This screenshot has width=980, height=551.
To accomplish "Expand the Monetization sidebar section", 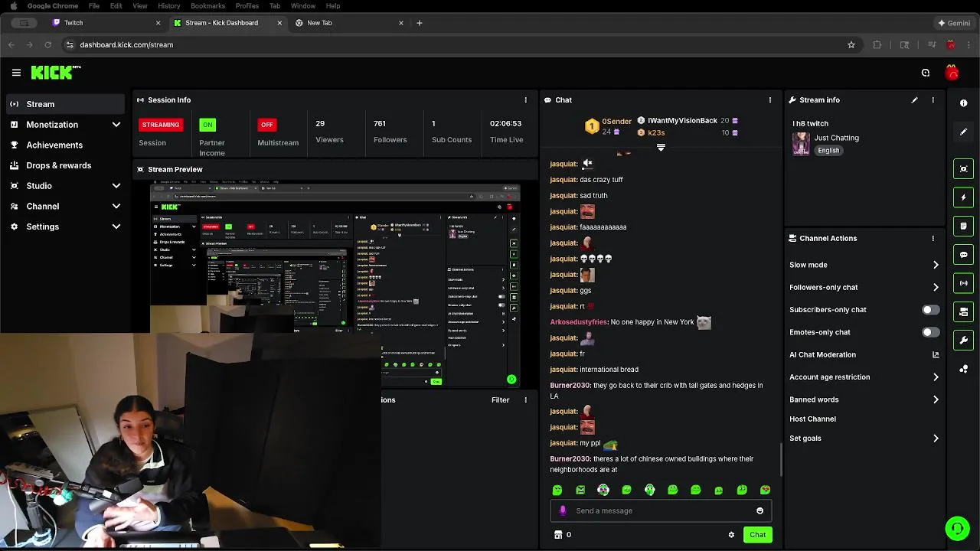I will point(116,125).
